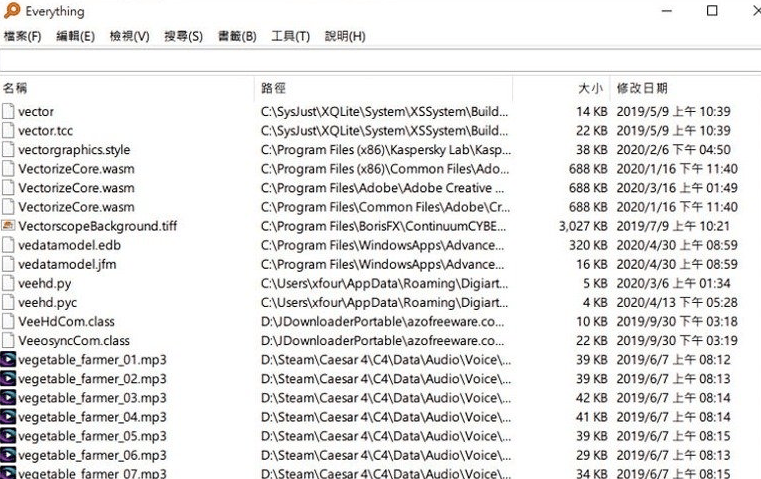Click file icon beside VeeHdCom.class
The image size is (761, 479).
pos(8,321)
